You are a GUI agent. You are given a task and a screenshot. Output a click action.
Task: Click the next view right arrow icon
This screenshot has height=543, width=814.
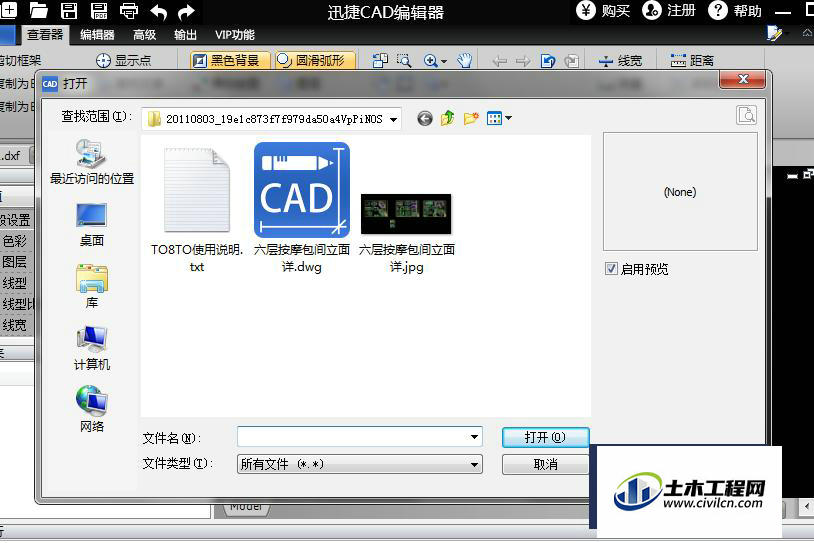[x=523, y=61]
